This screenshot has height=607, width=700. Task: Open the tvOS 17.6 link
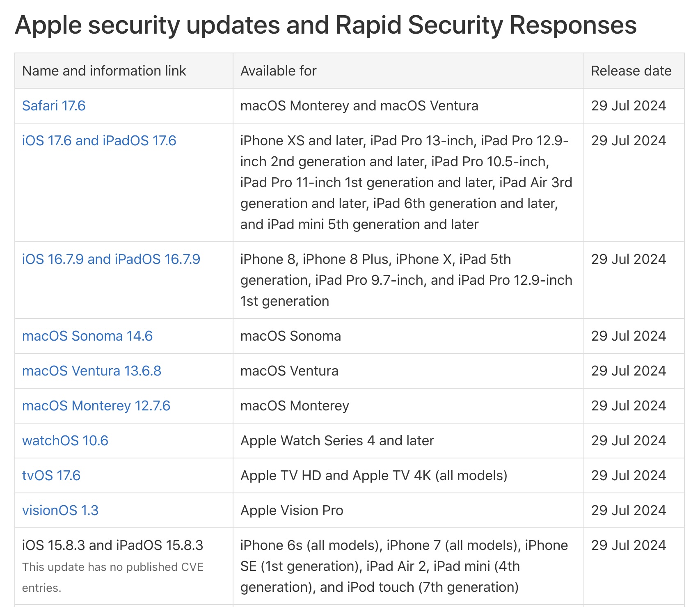pyautogui.click(x=51, y=476)
